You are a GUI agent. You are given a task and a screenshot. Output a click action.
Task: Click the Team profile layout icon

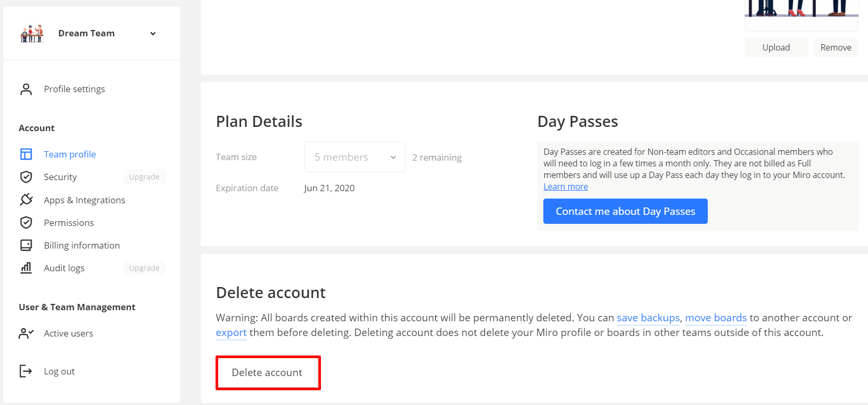tap(26, 154)
